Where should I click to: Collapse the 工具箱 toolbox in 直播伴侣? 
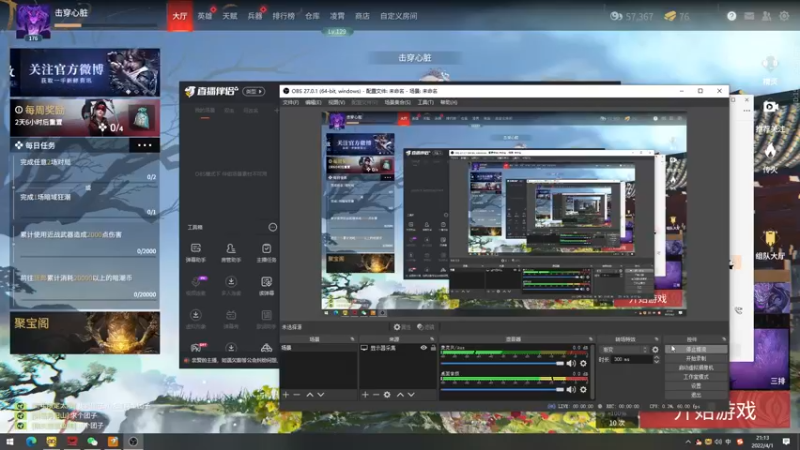[x=272, y=227]
